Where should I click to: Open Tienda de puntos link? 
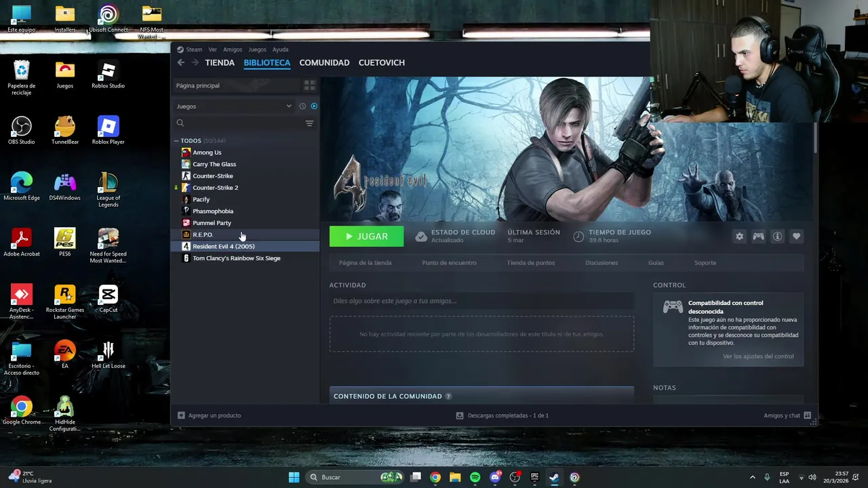531,263
